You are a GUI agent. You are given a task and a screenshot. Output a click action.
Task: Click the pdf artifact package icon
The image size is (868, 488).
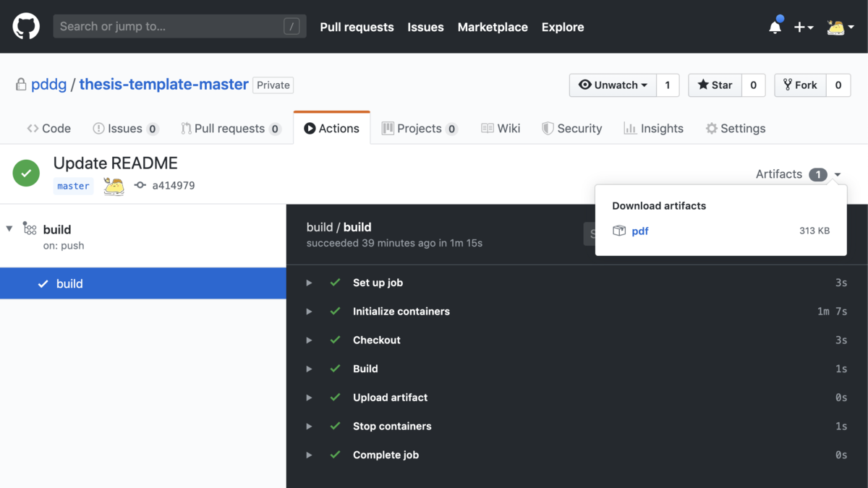point(619,231)
